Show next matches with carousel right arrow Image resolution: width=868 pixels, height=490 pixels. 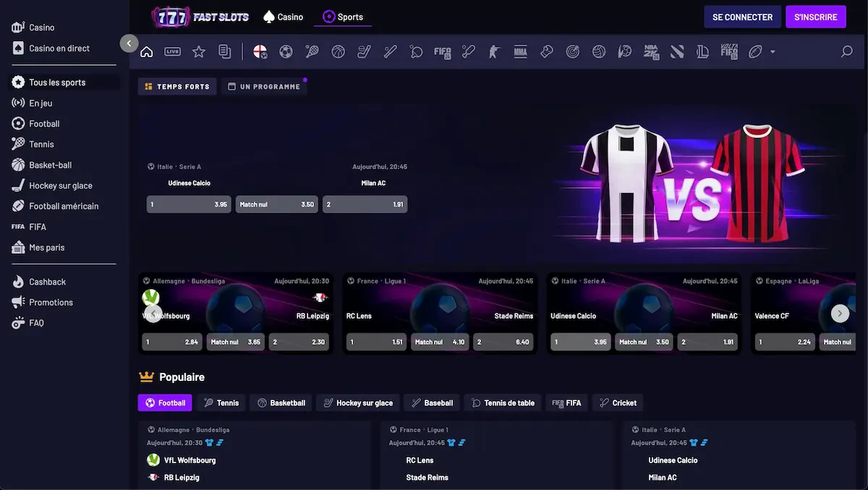tap(840, 313)
